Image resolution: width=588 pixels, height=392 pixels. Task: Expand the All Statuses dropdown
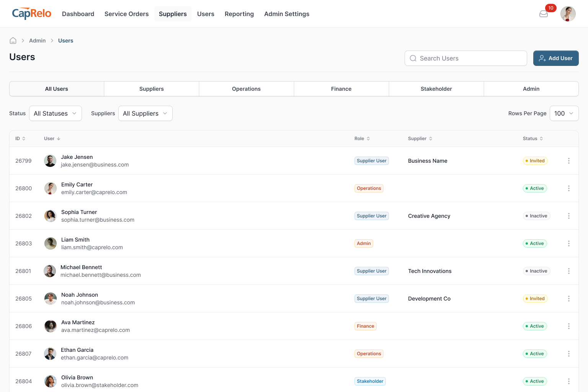(x=56, y=113)
